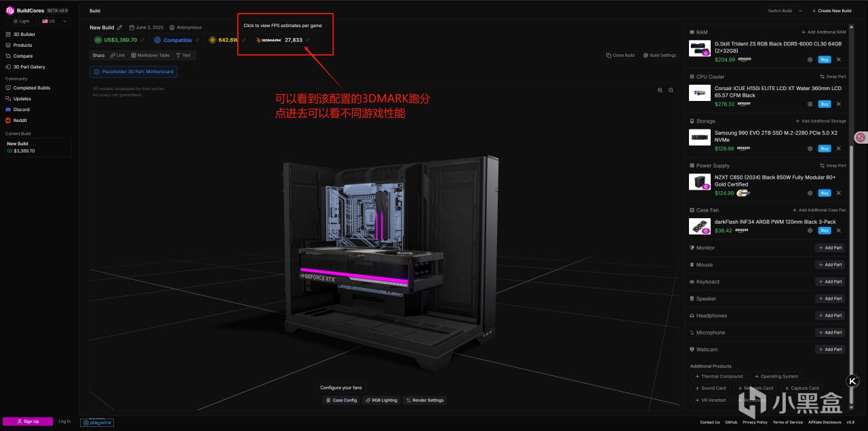This screenshot has width=868, height=431.
Task: Remove the Samsung 990 EVO SSD
Action: pyautogui.click(x=839, y=148)
